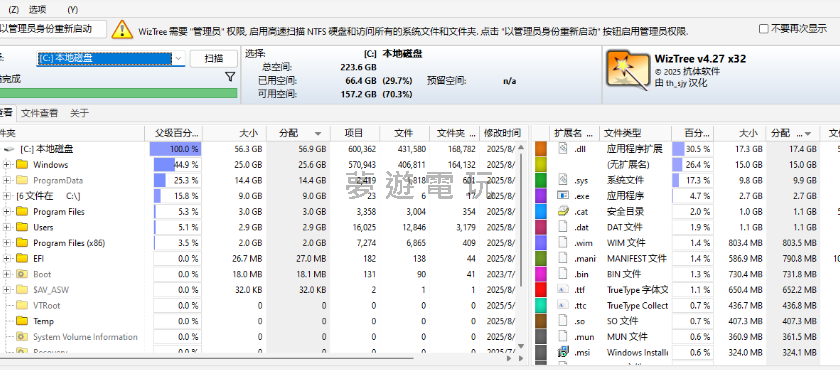840x370 pixels.
Task: Expand the Program Files (x86) node
Action: coord(6,243)
